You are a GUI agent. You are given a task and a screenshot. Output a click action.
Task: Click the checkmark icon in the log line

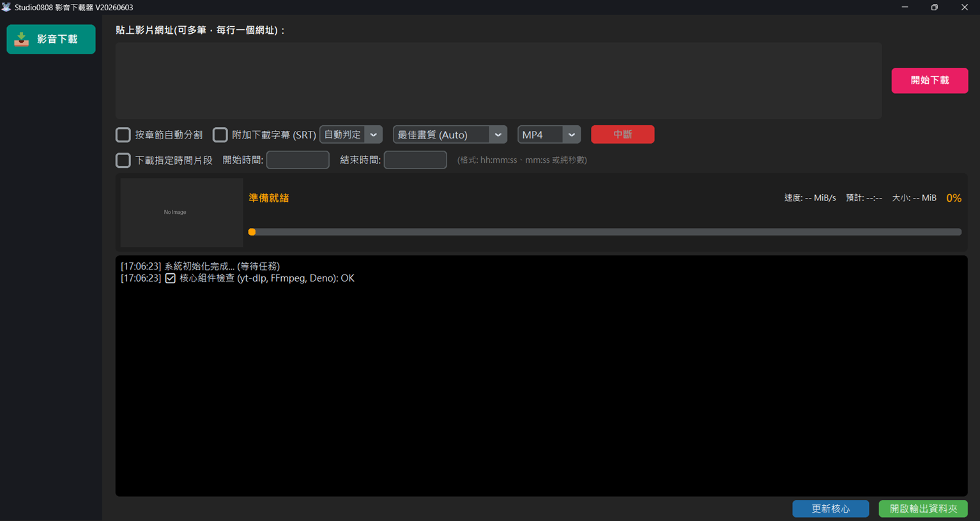171,278
